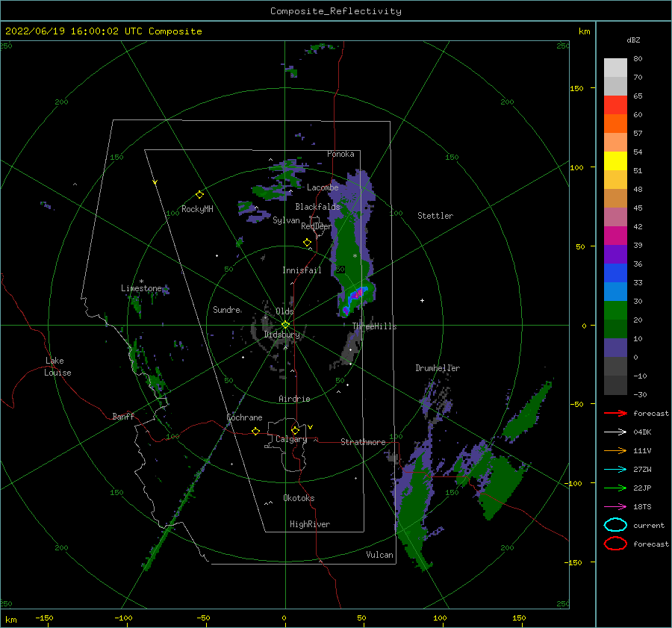The height and width of the screenshot is (628, 672).
Task: Click the slate purple 10-0 dBZ band
Action: click(615, 348)
